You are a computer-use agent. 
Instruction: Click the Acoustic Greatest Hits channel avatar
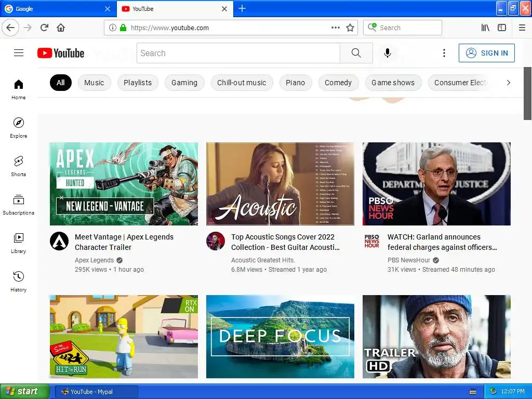pyautogui.click(x=216, y=241)
